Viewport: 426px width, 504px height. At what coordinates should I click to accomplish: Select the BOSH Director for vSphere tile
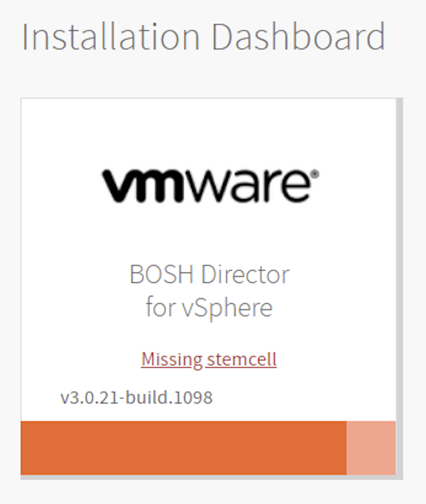[x=209, y=235]
